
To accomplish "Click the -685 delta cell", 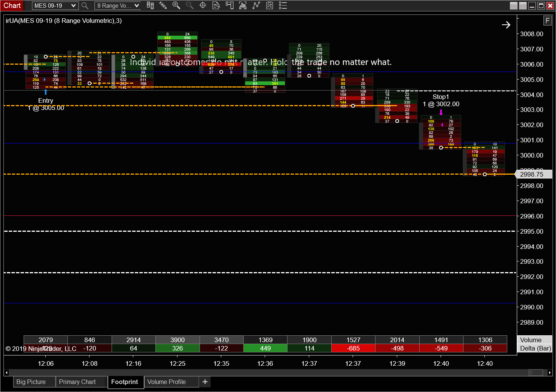I will tap(353, 348).
